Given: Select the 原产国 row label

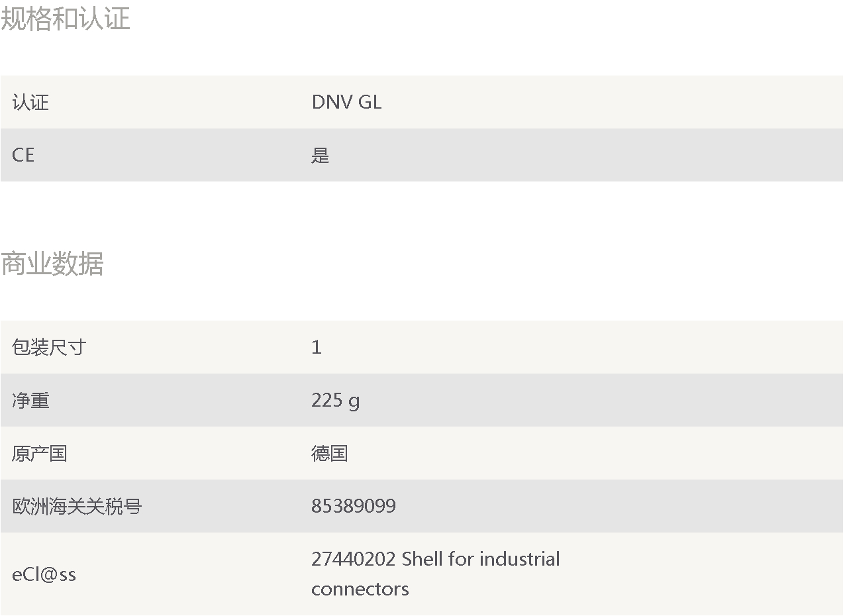Looking at the screenshot, I should (x=40, y=453).
